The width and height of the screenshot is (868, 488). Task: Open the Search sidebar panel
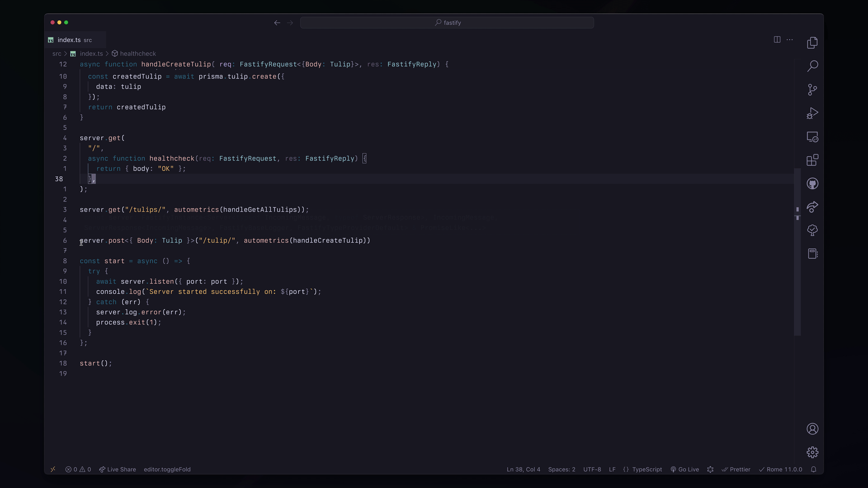tap(812, 66)
